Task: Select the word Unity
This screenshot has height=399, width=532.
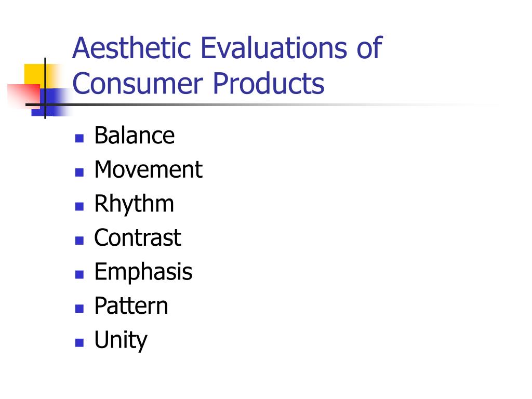Action: [x=121, y=341]
